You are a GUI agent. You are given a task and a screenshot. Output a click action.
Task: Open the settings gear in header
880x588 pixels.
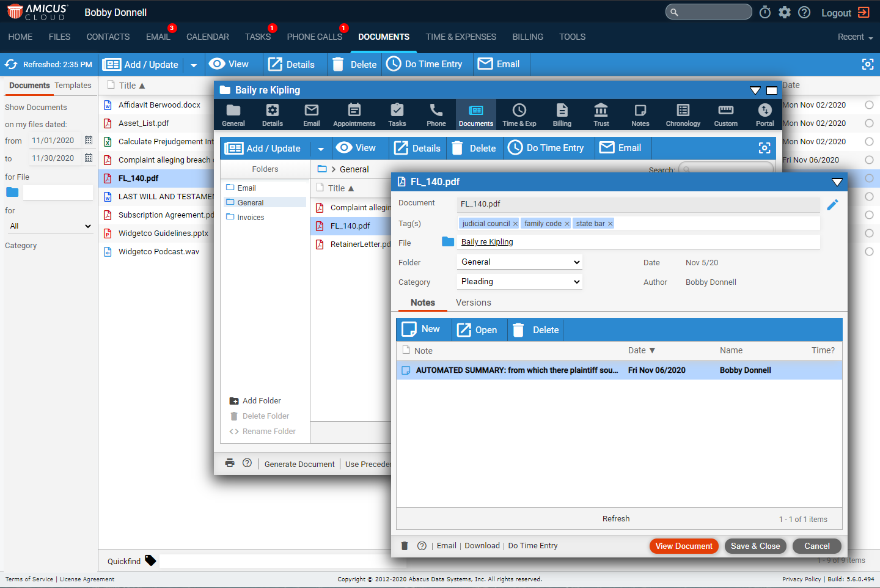click(785, 12)
